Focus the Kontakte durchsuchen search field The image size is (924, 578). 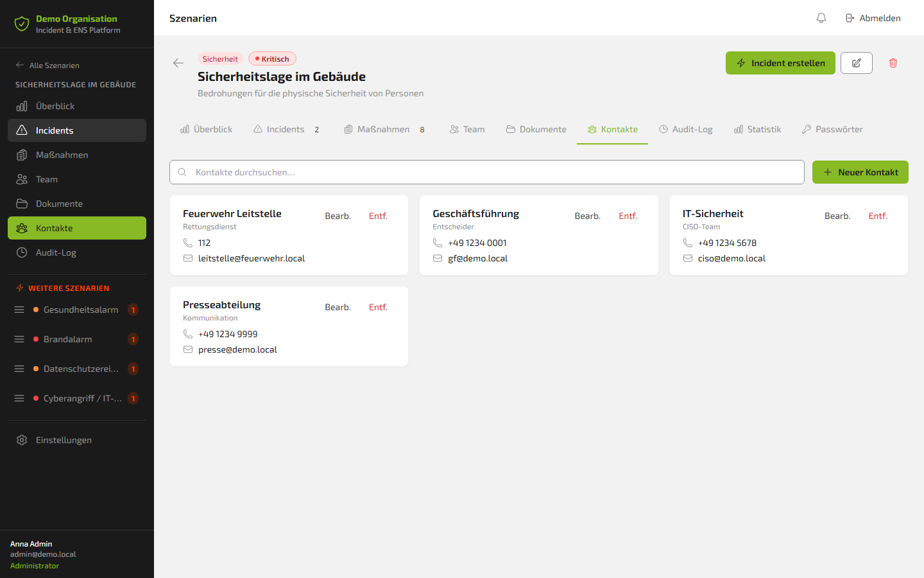tap(487, 172)
